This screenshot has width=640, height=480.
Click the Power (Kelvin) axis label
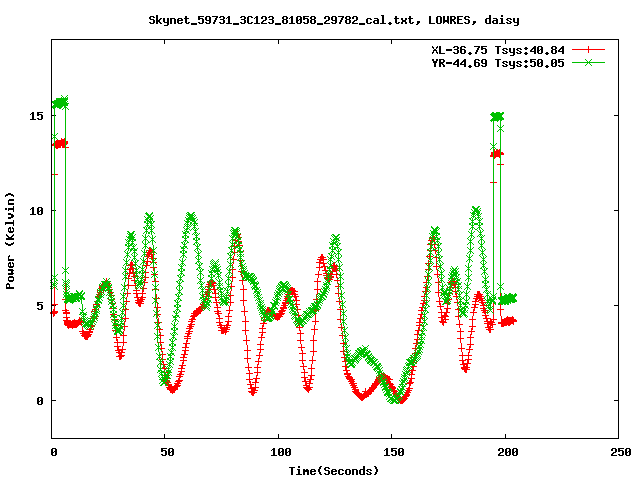[x=10, y=241]
